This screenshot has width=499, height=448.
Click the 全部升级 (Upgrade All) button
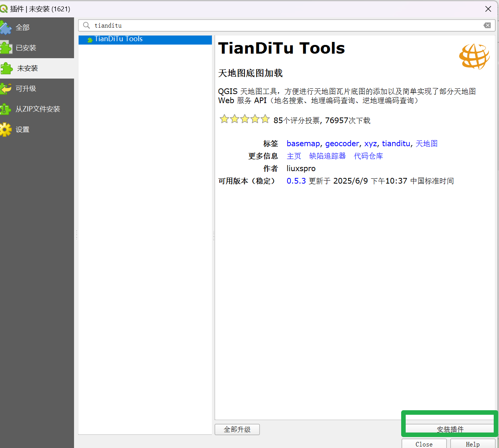click(237, 429)
